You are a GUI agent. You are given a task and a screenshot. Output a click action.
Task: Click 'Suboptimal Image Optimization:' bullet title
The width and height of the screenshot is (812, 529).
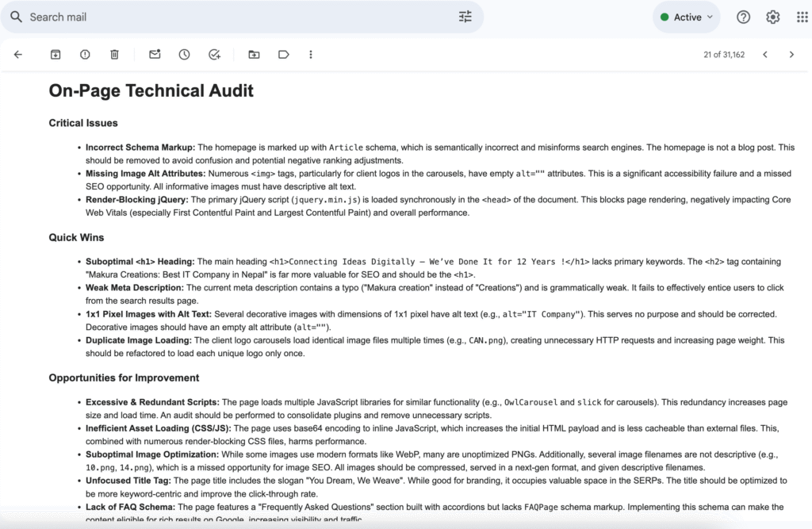coord(152,454)
